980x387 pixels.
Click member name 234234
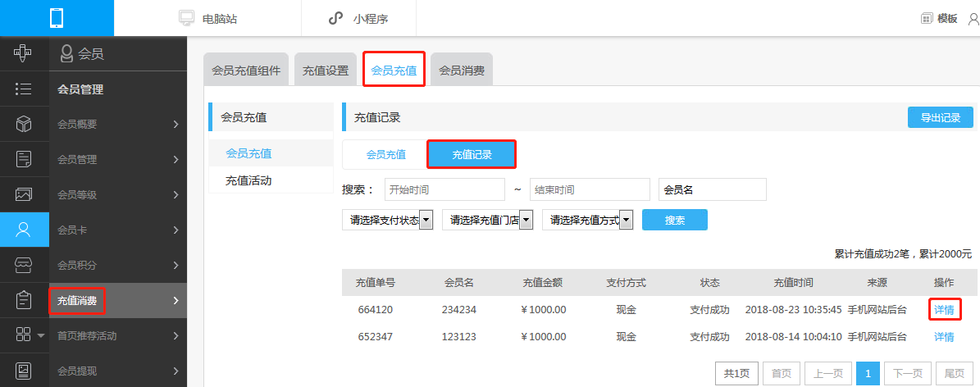point(458,309)
